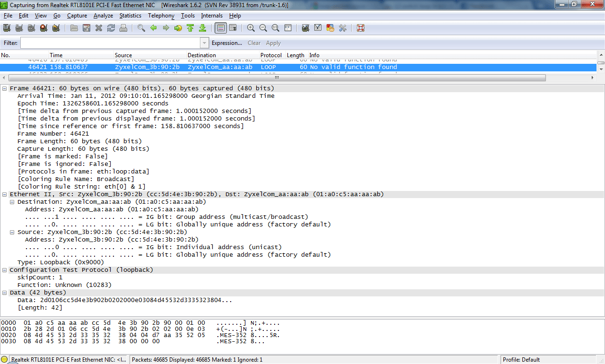605x364 pixels.
Task: Click the Expression... button
Action: tap(226, 43)
